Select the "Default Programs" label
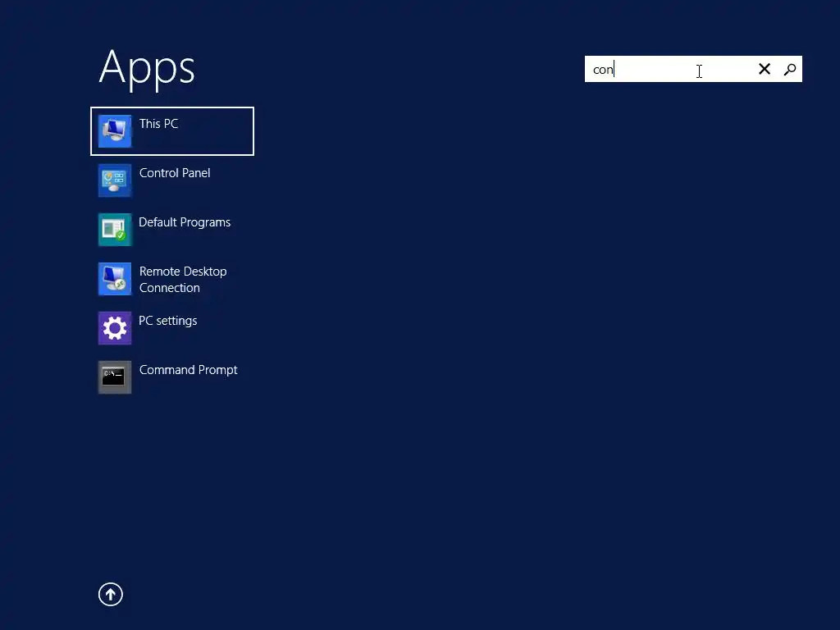Image resolution: width=840 pixels, height=630 pixels. pos(185,222)
